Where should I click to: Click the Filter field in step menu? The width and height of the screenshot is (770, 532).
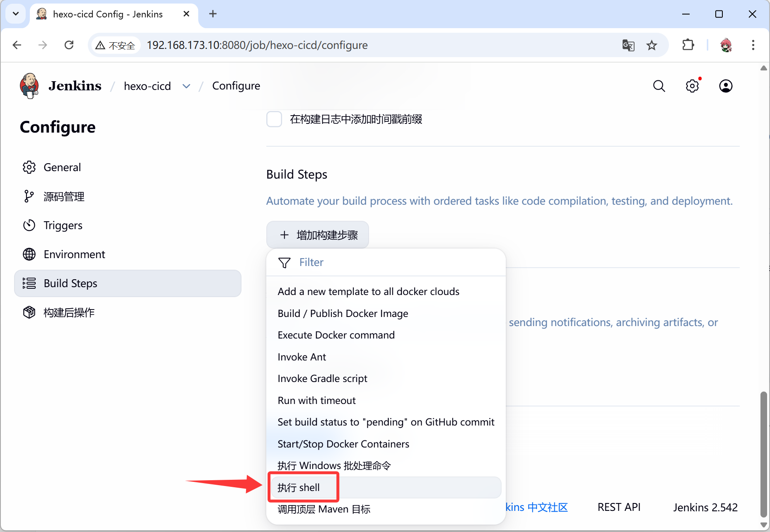coord(385,262)
